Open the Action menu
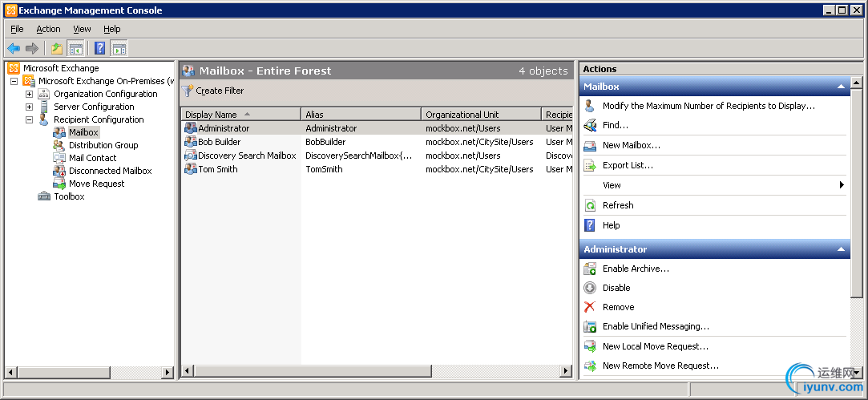Viewport: 868px width, 400px height. click(48, 29)
